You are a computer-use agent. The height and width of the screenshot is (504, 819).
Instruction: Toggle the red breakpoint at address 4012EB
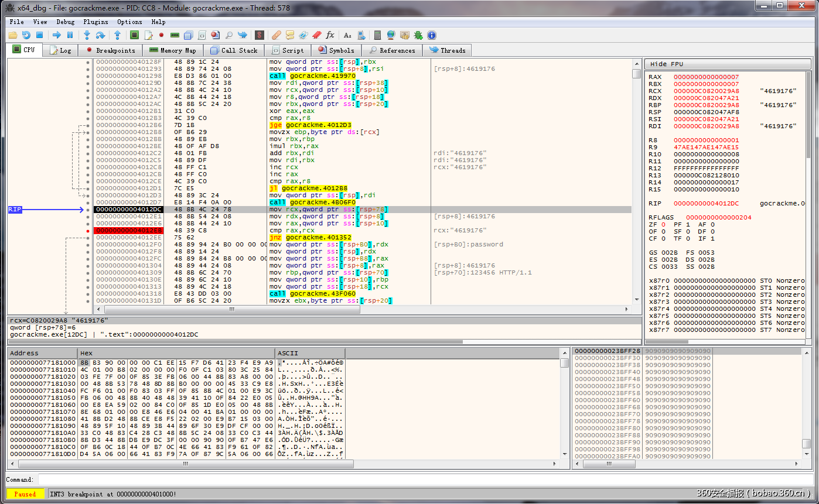88,231
